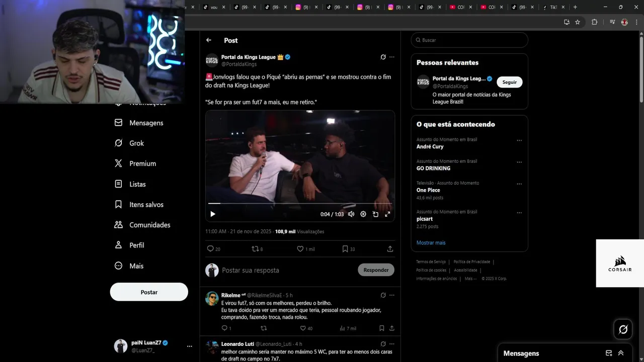Bookmark this page with the star
The image size is (644, 362).
click(x=578, y=22)
